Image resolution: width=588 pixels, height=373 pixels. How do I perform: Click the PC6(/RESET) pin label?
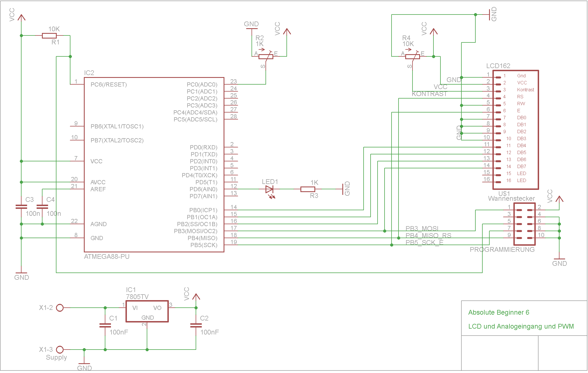point(108,85)
